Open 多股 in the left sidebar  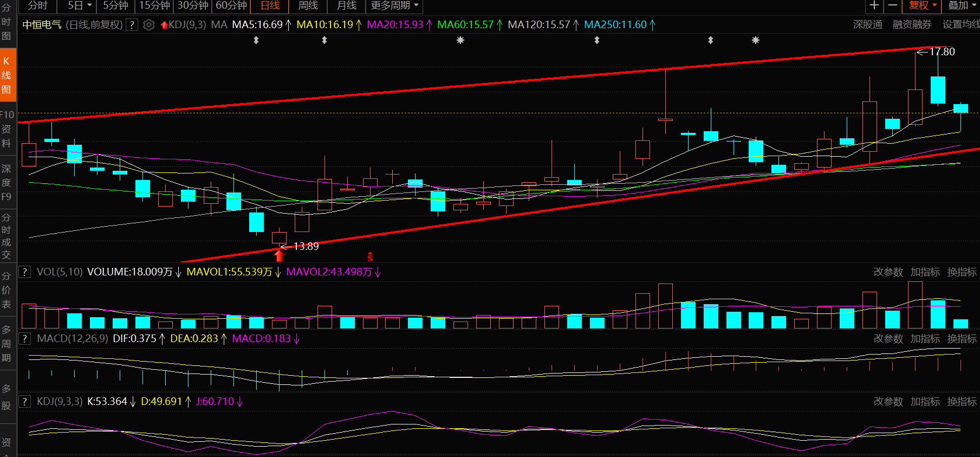7,397
